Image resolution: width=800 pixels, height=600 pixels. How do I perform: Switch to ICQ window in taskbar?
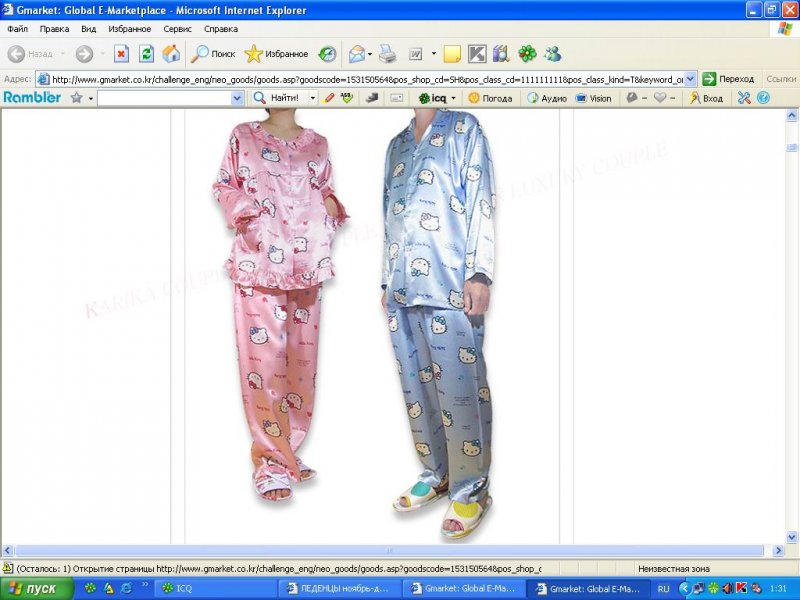coord(215,588)
